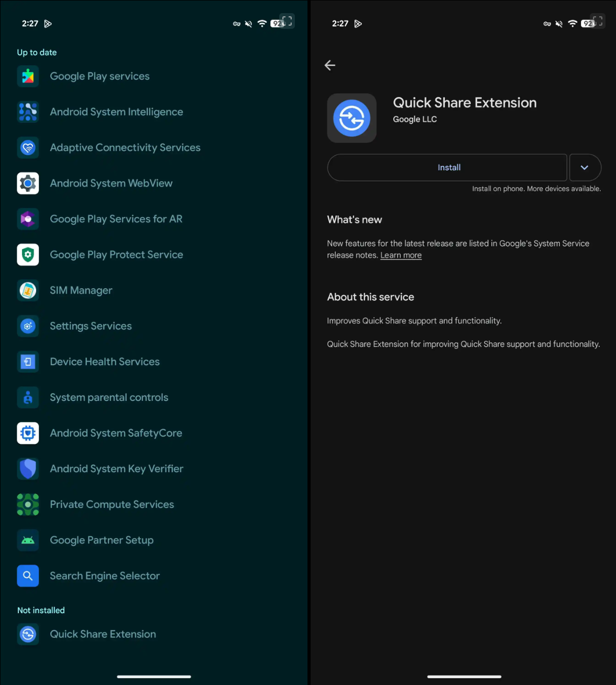This screenshot has height=685, width=616.
Task: Select Device Health Services from list
Action: pos(105,362)
